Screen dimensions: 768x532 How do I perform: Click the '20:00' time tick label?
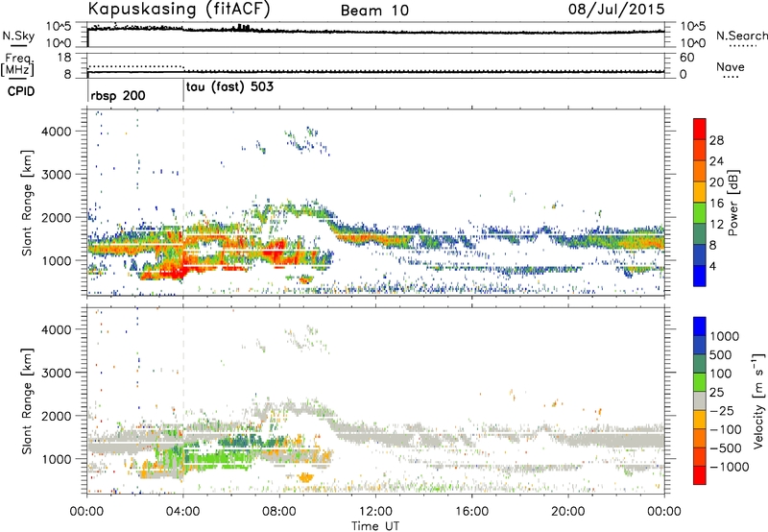point(568,512)
